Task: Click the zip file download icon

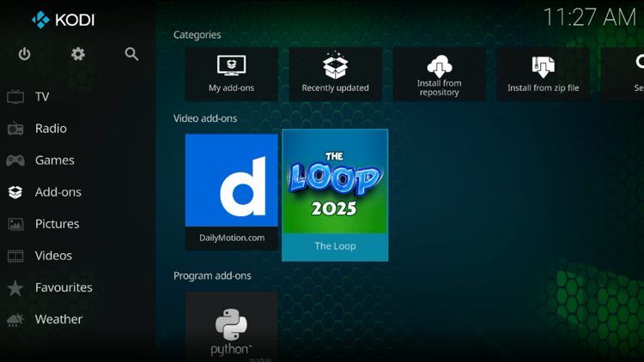Action: click(x=543, y=67)
